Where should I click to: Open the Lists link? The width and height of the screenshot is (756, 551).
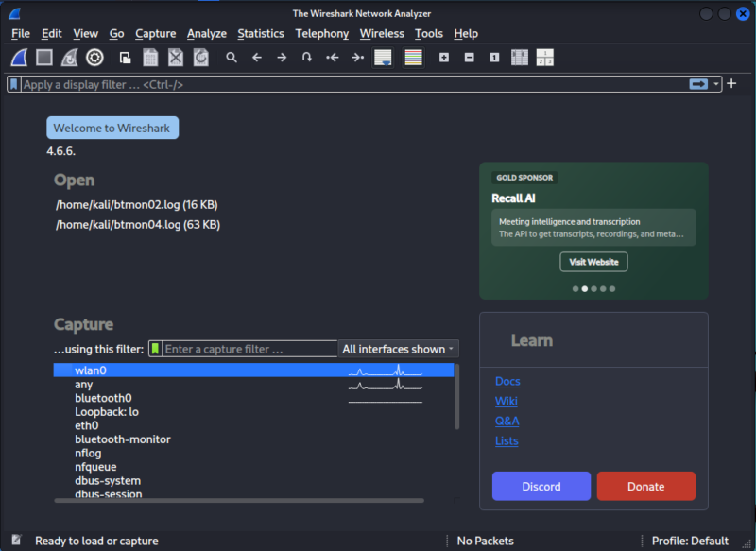507,440
